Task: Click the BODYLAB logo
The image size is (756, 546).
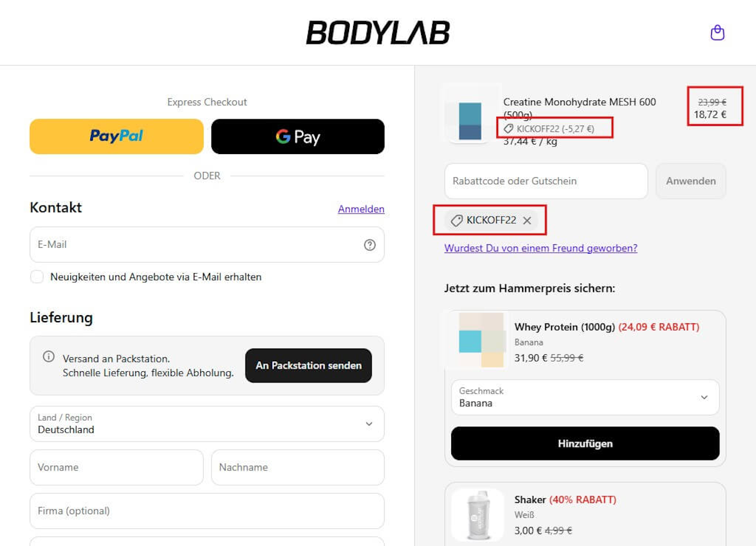Action: click(378, 32)
